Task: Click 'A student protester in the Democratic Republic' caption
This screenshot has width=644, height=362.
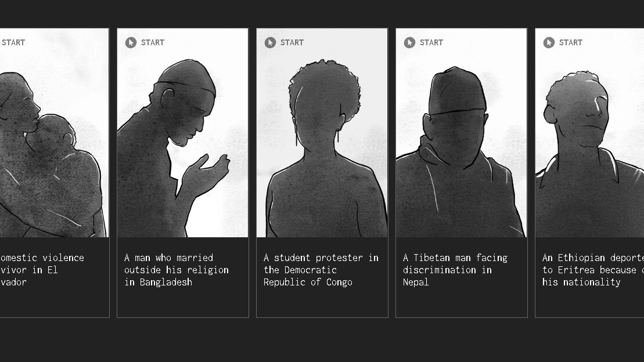Action: click(321, 270)
